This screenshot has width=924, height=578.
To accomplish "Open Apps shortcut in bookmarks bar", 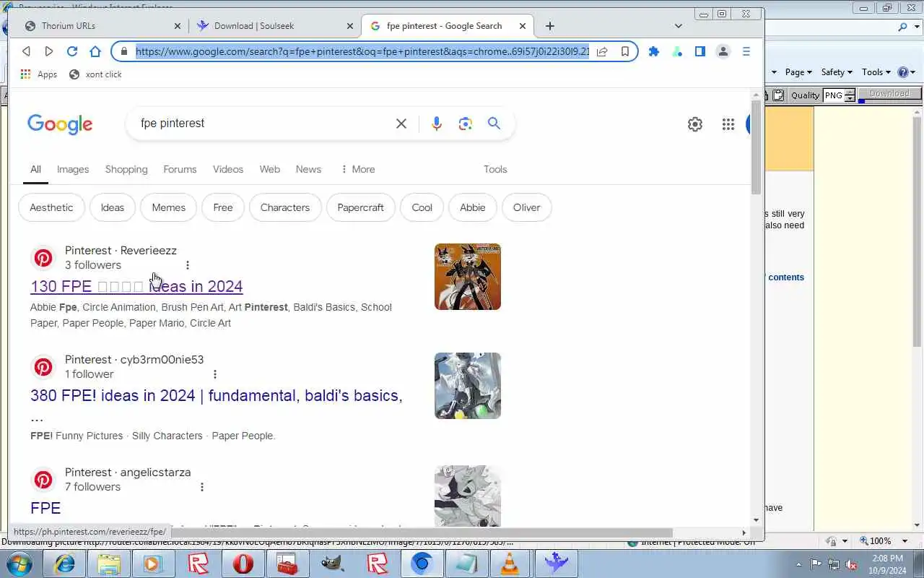I will pyautogui.click(x=39, y=74).
